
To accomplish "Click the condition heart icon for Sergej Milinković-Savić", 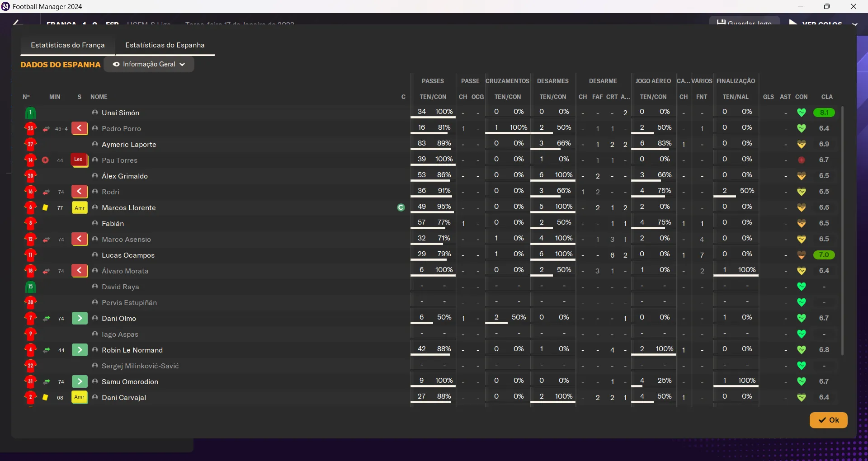I will [802, 366].
